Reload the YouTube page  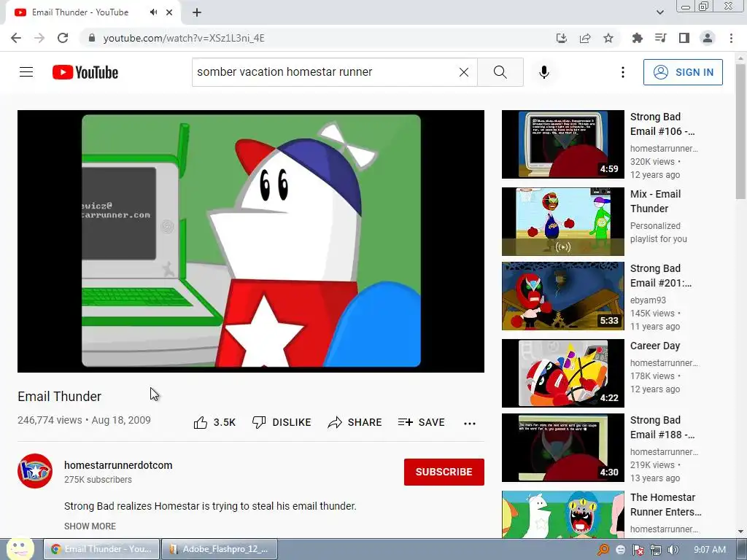pyautogui.click(x=63, y=38)
